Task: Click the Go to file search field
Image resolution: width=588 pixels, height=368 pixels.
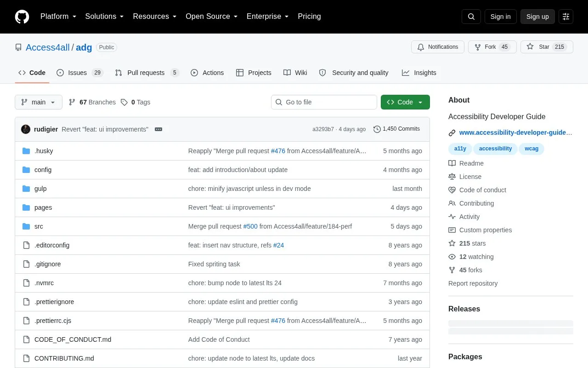Action: (x=324, y=102)
